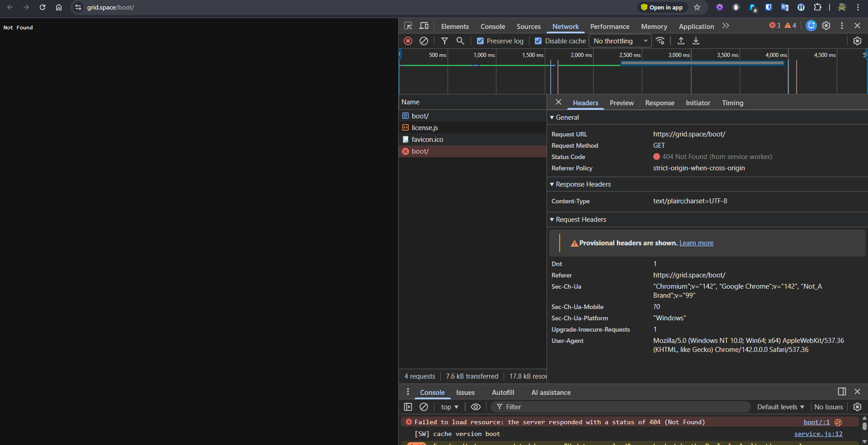Switch to the Timing tab
This screenshot has height=445, width=868.
pyautogui.click(x=732, y=103)
